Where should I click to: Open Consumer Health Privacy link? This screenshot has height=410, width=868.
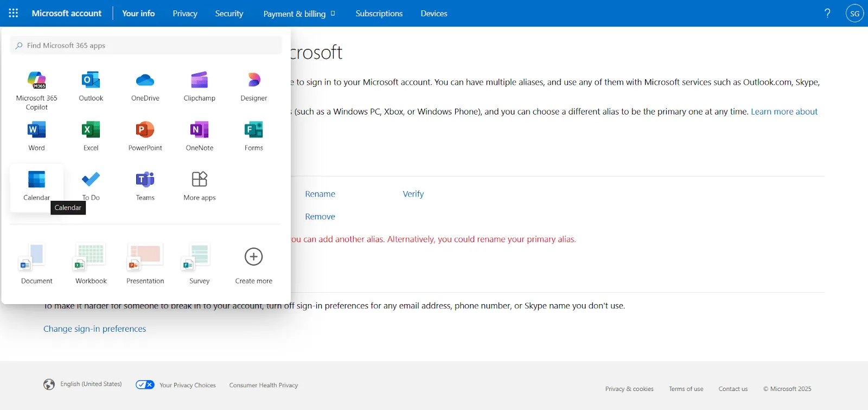pos(264,385)
